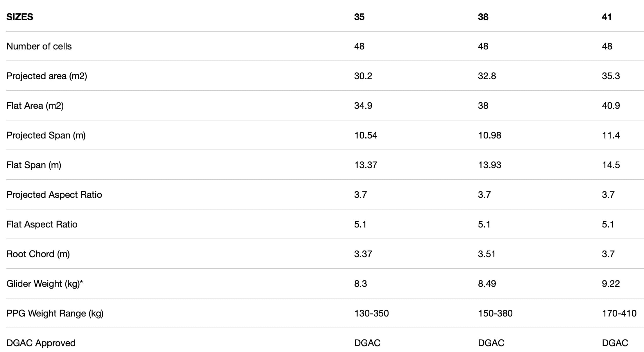Click the DGAC Approved row label
The image size is (644, 352).
tap(41, 343)
